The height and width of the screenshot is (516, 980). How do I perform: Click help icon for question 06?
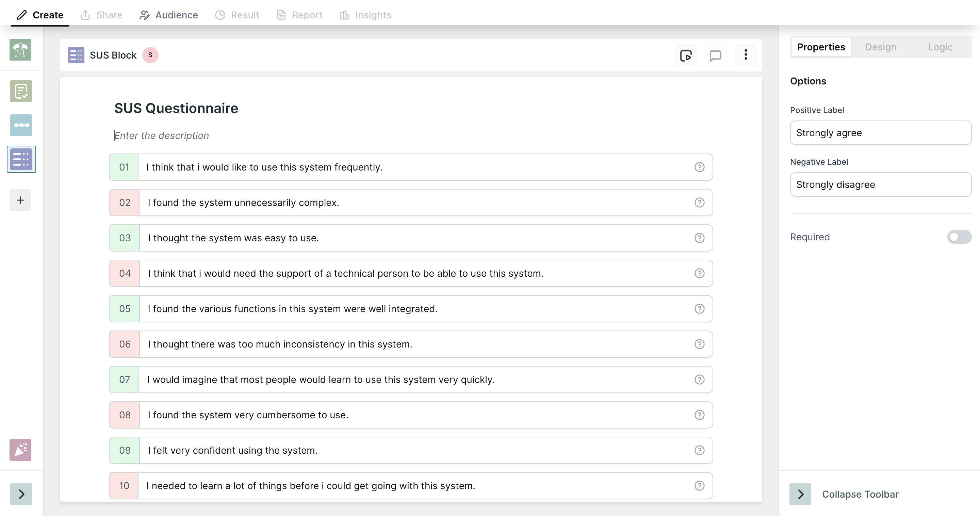(699, 344)
